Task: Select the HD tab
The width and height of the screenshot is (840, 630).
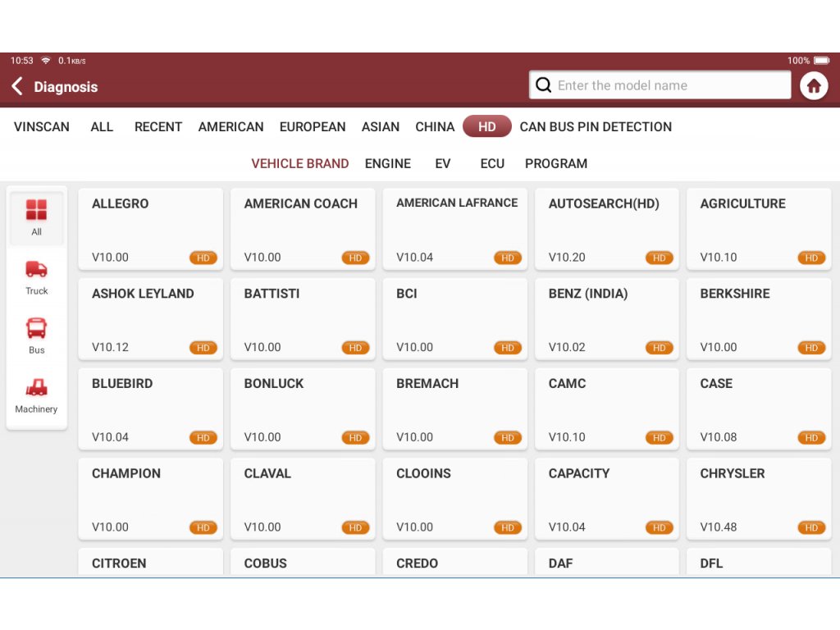Action: [x=487, y=126]
